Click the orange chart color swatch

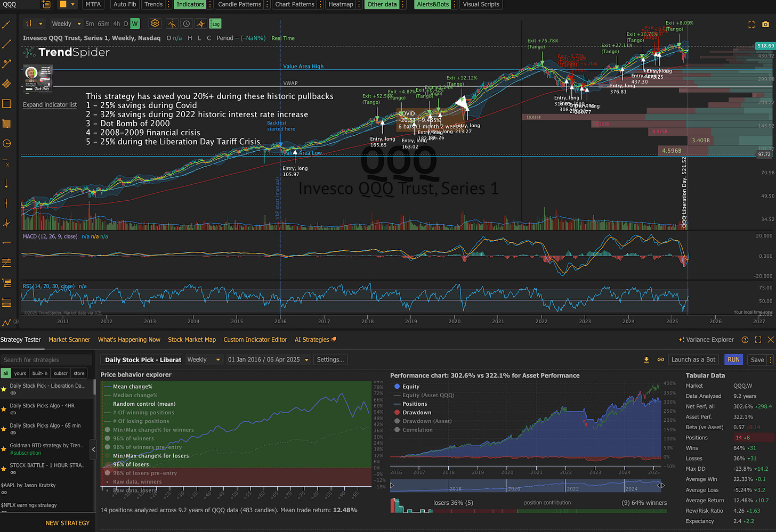coord(63,4)
